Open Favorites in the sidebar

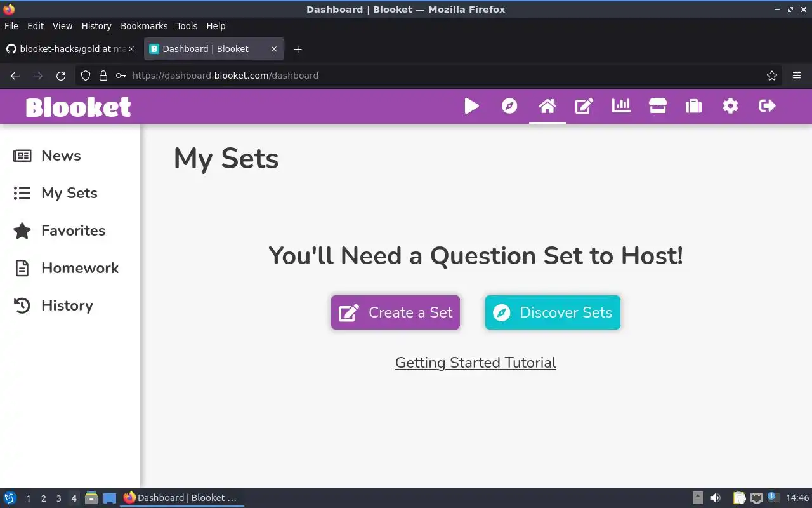click(x=59, y=231)
